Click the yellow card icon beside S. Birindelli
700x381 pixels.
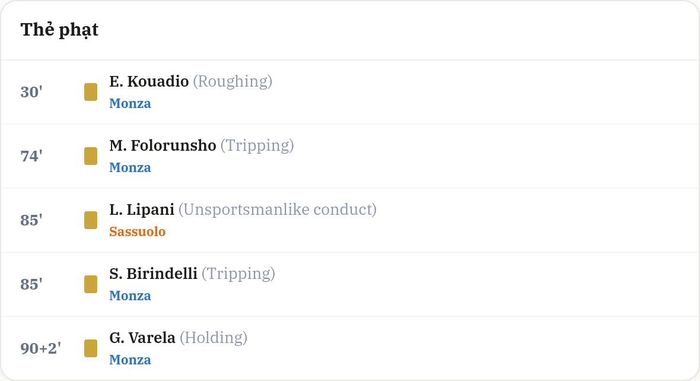click(91, 284)
